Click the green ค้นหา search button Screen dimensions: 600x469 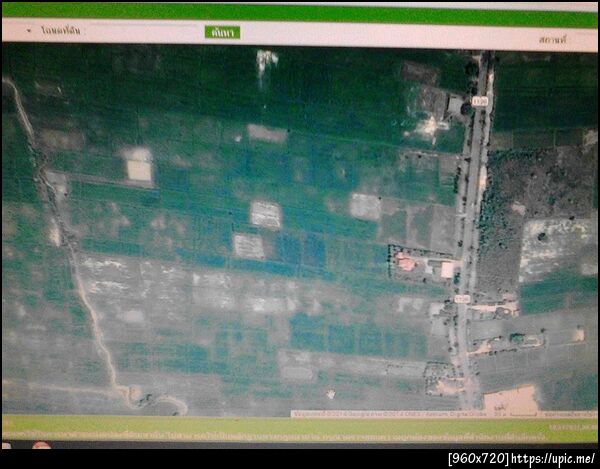(x=222, y=33)
